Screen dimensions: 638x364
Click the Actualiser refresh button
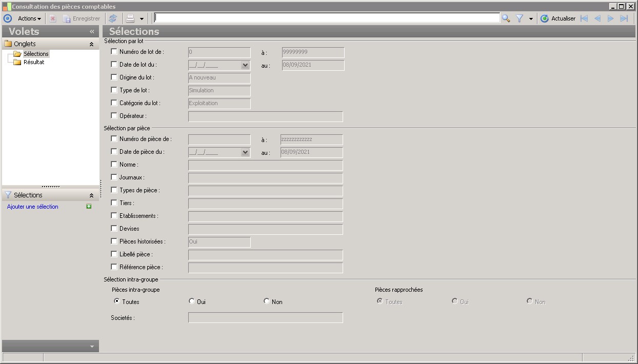pyautogui.click(x=558, y=18)
